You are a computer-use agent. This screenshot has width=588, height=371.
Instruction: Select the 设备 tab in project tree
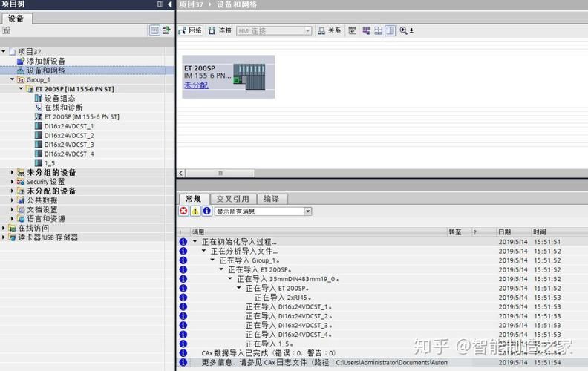pyautogui.click(x=16, y=19)
